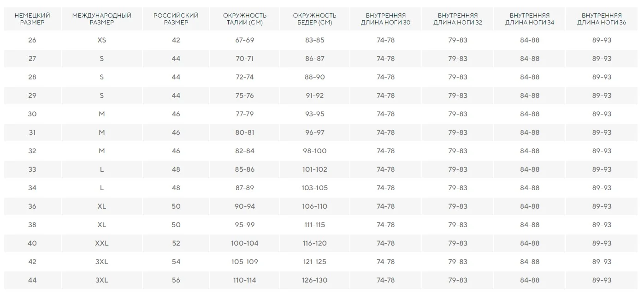
Task: Click waist value 67-69
Action: click(245, 40)
